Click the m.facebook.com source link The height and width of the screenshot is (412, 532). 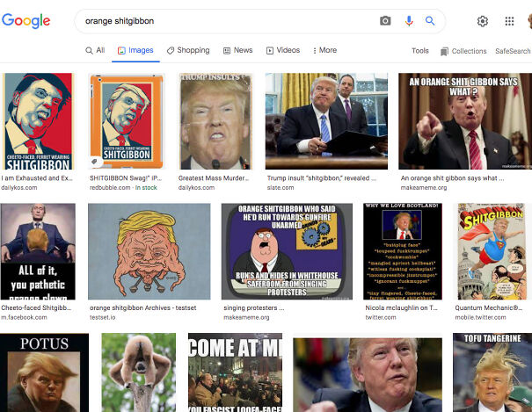24,317
